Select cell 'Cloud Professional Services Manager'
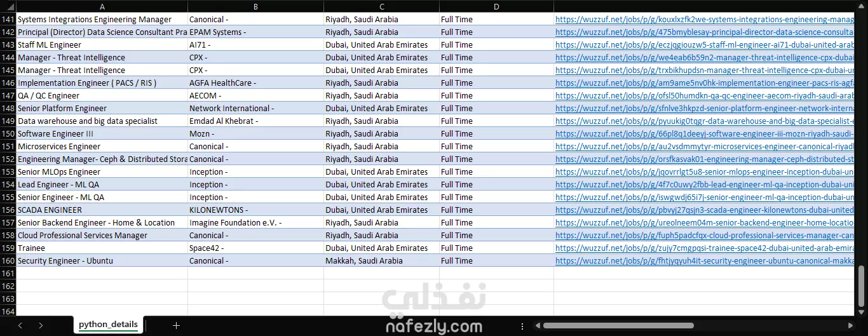This screenshot has height=336, width=868. pyautogui.click(x=102, y=235)
